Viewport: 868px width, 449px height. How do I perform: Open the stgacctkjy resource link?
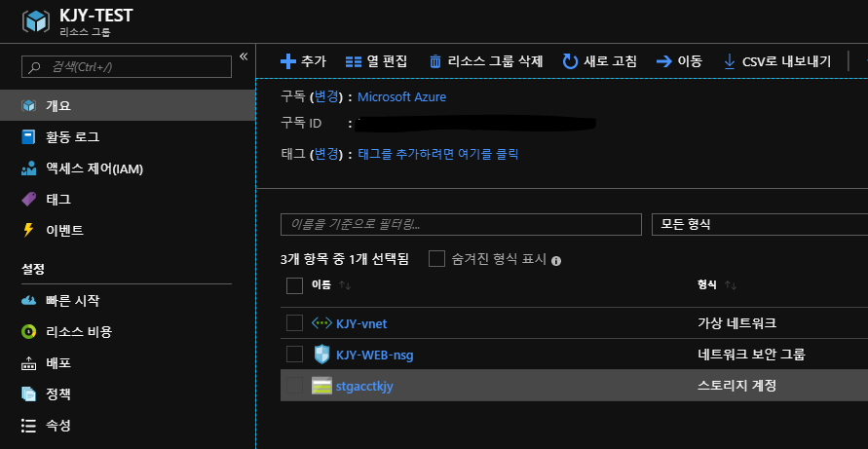click(364, 386)
